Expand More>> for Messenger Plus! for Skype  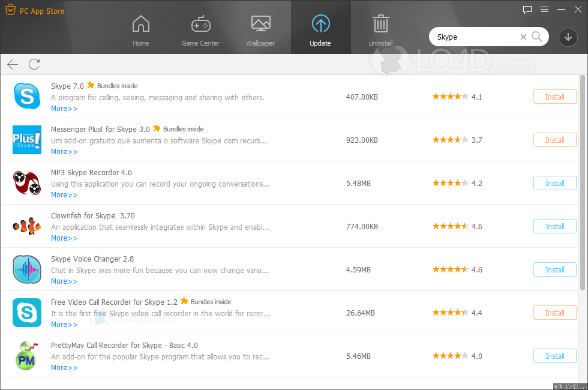click(x=64, y=152)
